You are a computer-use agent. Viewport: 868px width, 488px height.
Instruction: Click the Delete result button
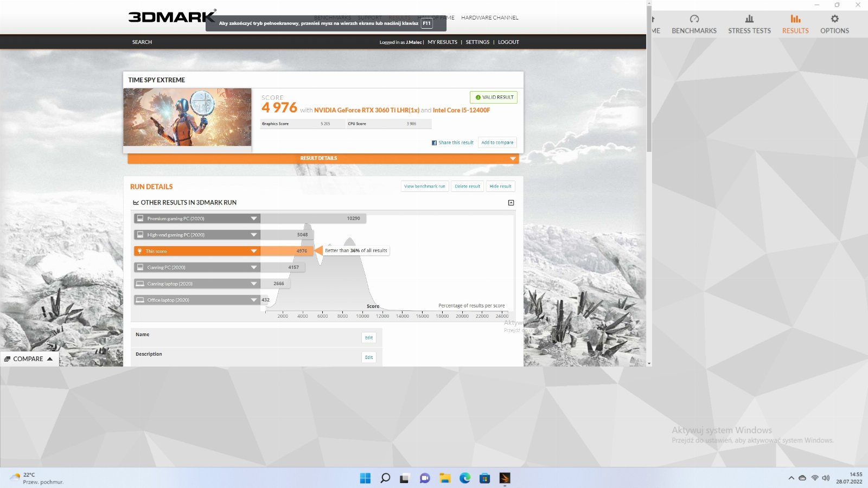click(467, 186)
